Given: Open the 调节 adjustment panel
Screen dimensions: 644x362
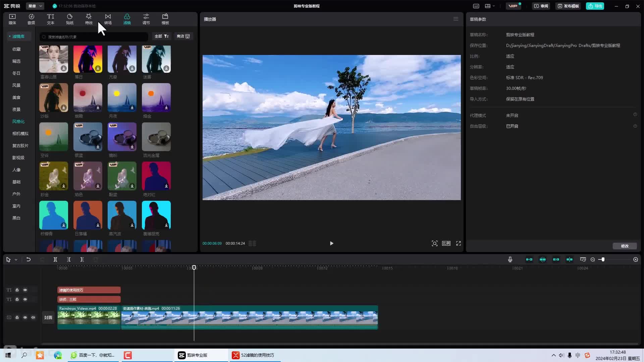Looking at the screenshot, I should [x=146, y=19].
